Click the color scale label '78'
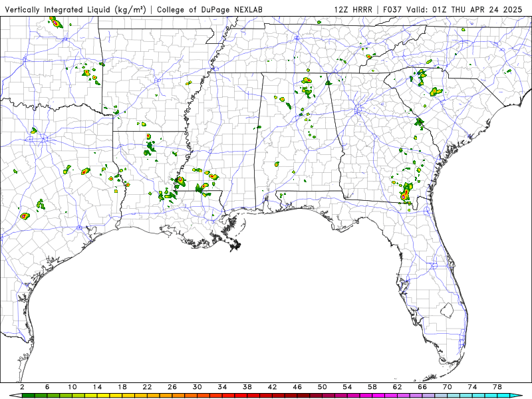This screenshot has height=399, width=532. (x=497, y=387)
